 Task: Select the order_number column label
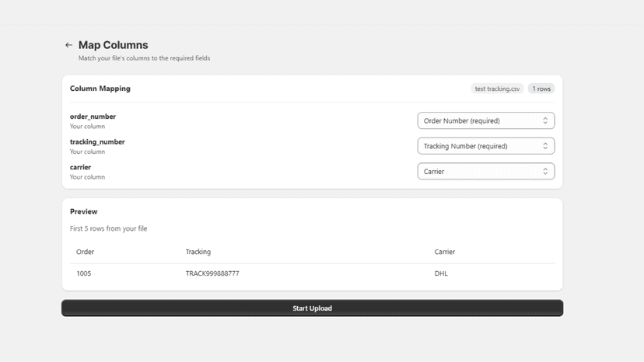tap(93, 117)
